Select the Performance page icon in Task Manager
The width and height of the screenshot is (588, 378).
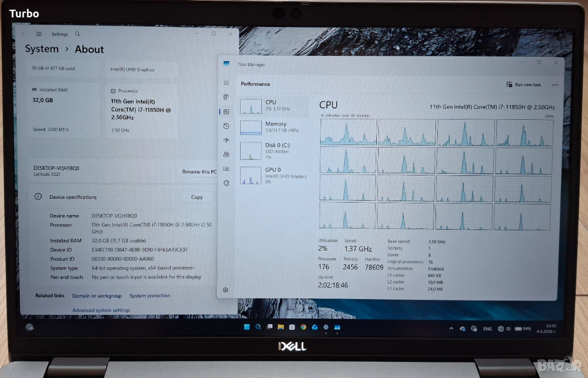click(226, 112)
